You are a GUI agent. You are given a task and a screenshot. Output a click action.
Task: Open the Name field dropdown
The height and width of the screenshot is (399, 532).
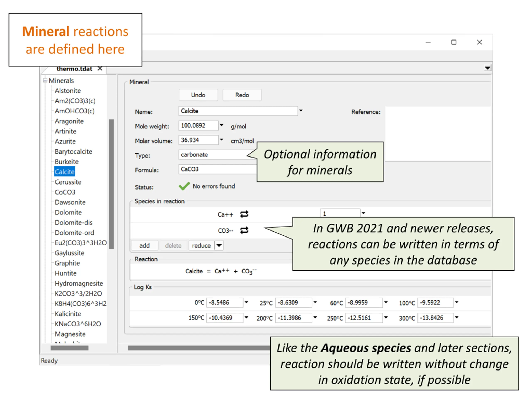[x=301, y=111]
